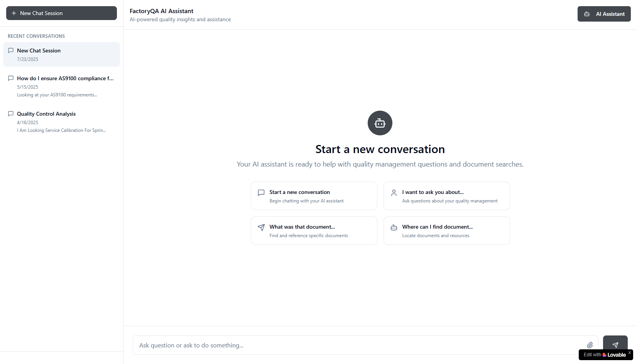637x364 pixels.
Task: Click the 'Start a new conversation' main heading
Action: [380, 149]
